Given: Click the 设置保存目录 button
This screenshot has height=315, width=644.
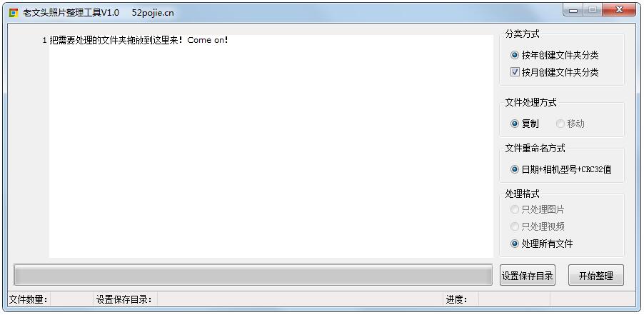Looking at the screenshot, I should point(528,275).
